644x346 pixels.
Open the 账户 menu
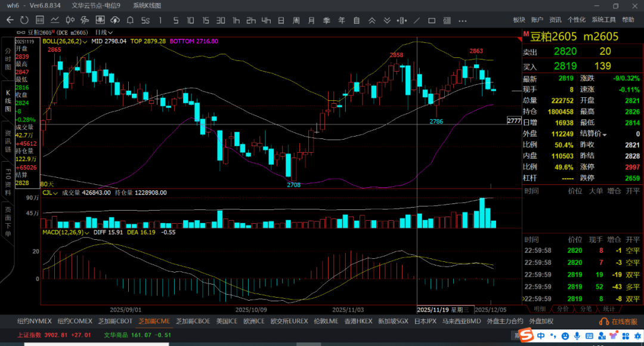click(537, 20)
